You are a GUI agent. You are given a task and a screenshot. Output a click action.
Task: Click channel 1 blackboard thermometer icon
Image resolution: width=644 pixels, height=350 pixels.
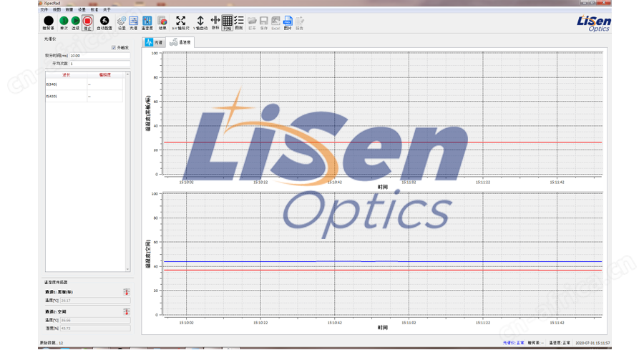click(127, 292)
